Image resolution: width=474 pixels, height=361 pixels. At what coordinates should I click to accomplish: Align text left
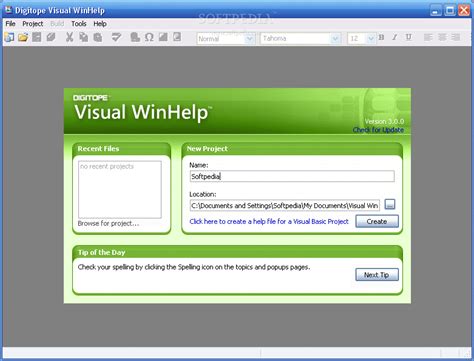click(x=428, y=38)
